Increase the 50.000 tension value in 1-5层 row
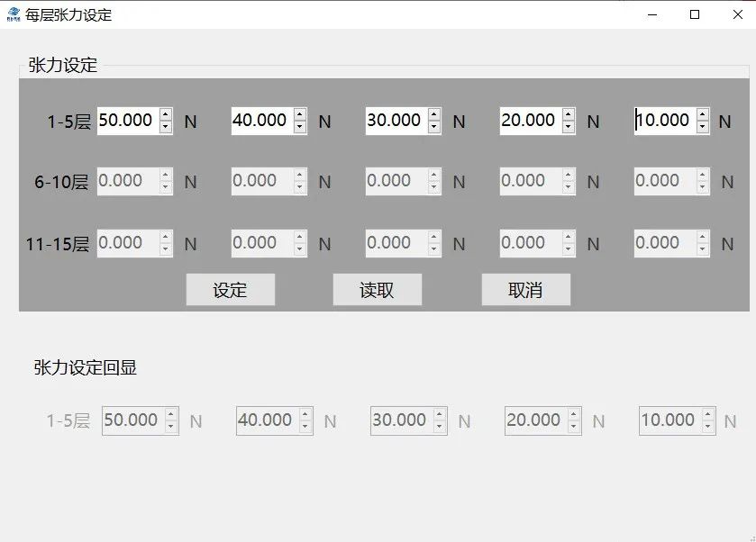This screenshot has height=542, width=756. [x=166, y=114]
